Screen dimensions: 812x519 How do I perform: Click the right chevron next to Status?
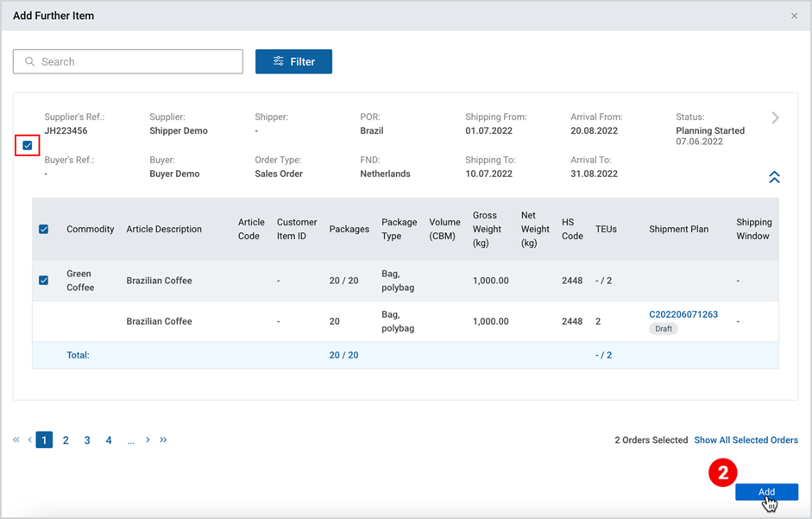point(775,117)
